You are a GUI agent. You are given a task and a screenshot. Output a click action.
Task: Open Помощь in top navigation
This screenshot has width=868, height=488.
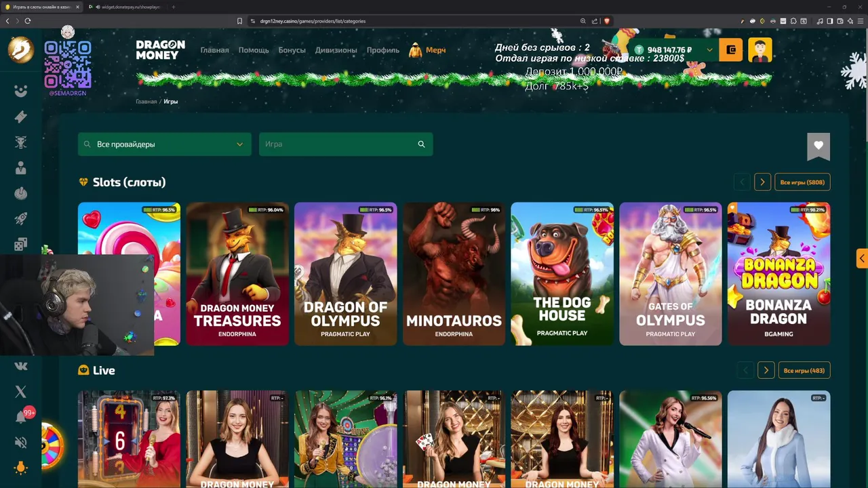pos(254,50)
